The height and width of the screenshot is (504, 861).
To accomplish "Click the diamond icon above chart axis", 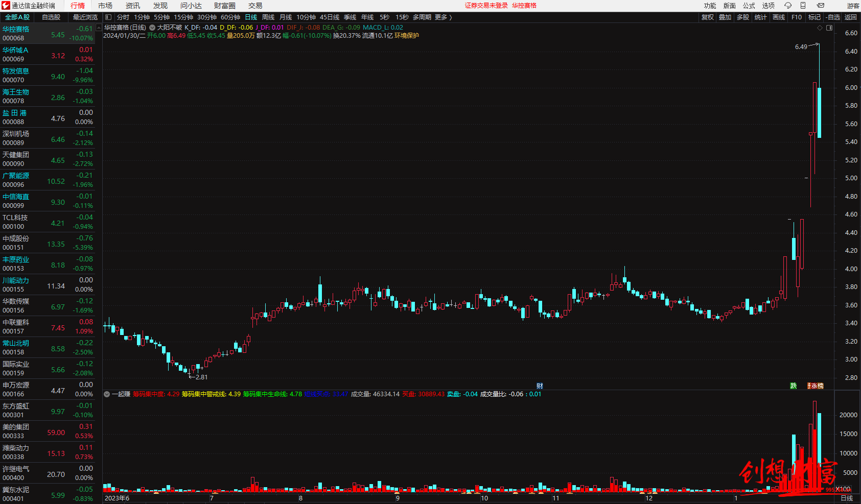I will 820,28.
